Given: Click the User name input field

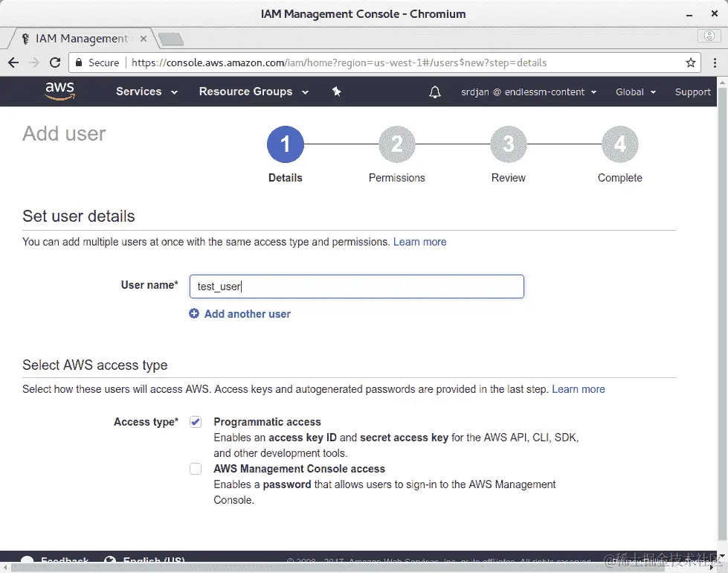Looking at the screenshot, I should [x=357, y=286].
